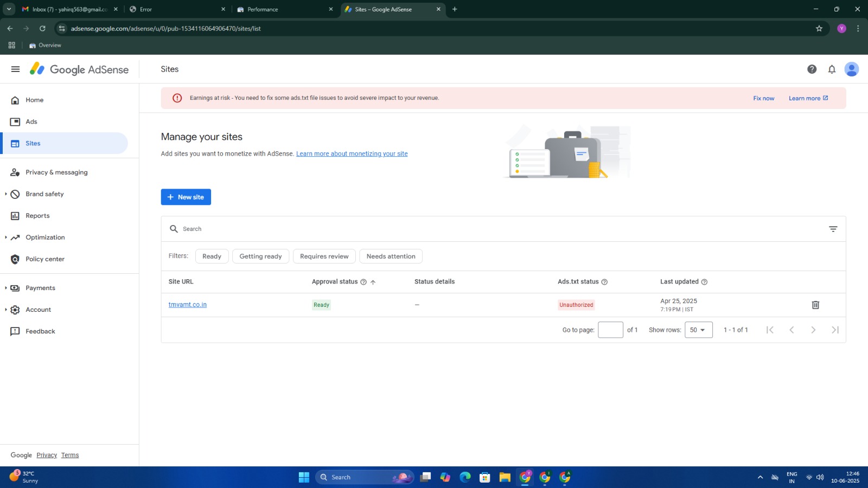Go to the previous page of results
This screenshot has width=868, height=488.
792,330
